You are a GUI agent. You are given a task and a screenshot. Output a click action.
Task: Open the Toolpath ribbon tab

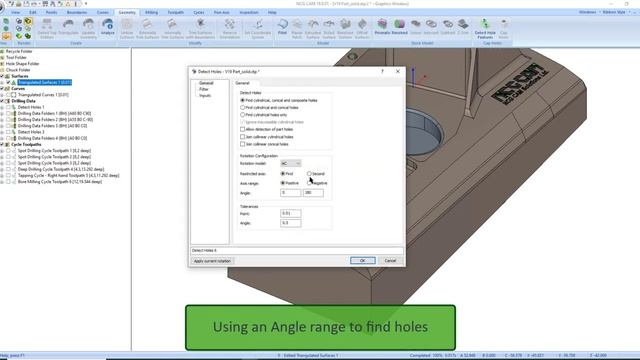coord(176,13)
